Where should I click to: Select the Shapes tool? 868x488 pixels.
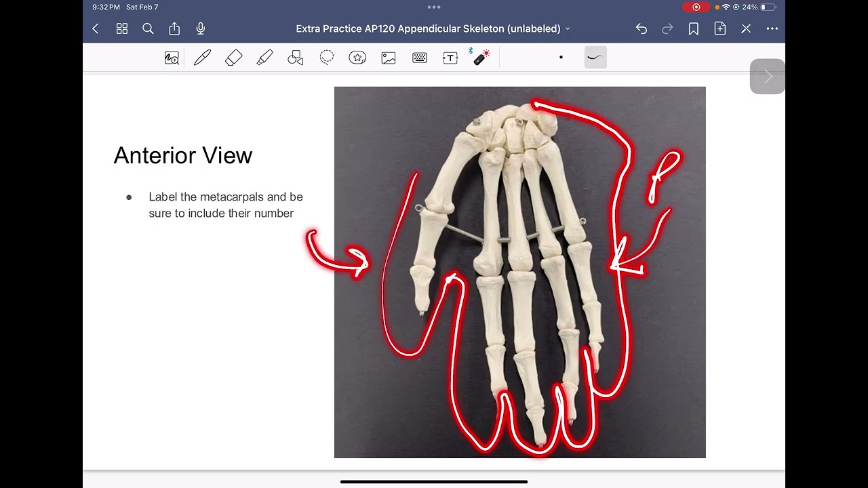296,58
